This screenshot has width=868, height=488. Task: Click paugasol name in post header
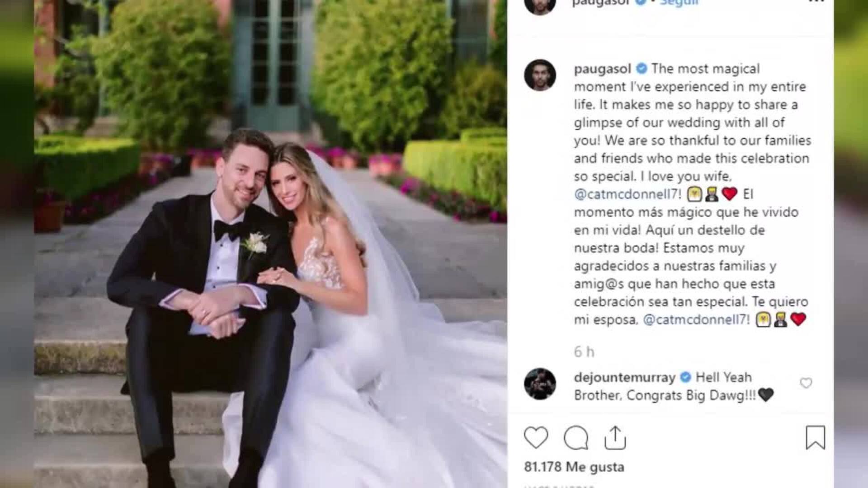point(601,3)
